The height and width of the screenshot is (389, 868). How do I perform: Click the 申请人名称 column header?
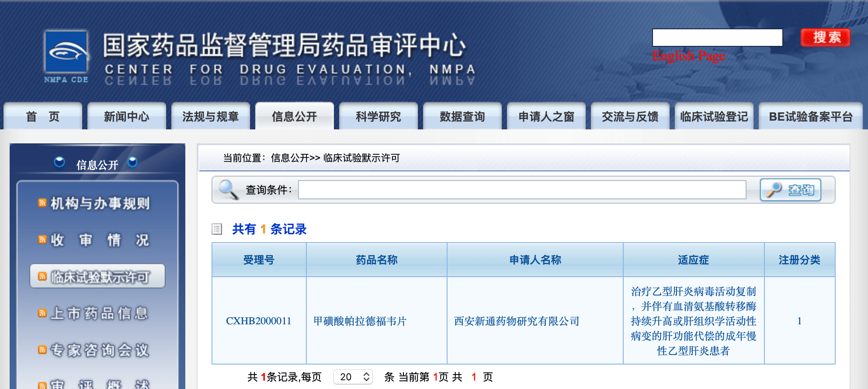coord(535,260)
